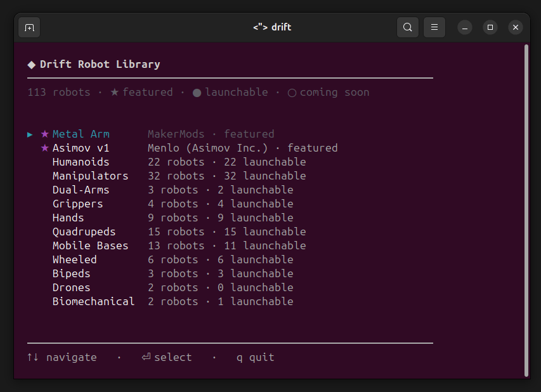Click '13 robots · 11 launchable' text
The height and width of the screenshot is (392, 541).
226,245
